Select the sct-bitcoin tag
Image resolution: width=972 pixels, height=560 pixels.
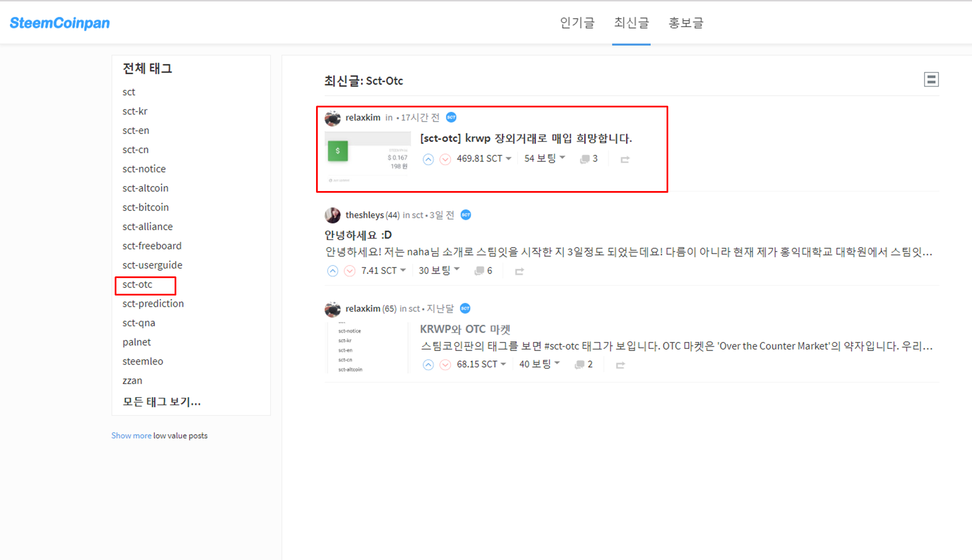point(146,207)
